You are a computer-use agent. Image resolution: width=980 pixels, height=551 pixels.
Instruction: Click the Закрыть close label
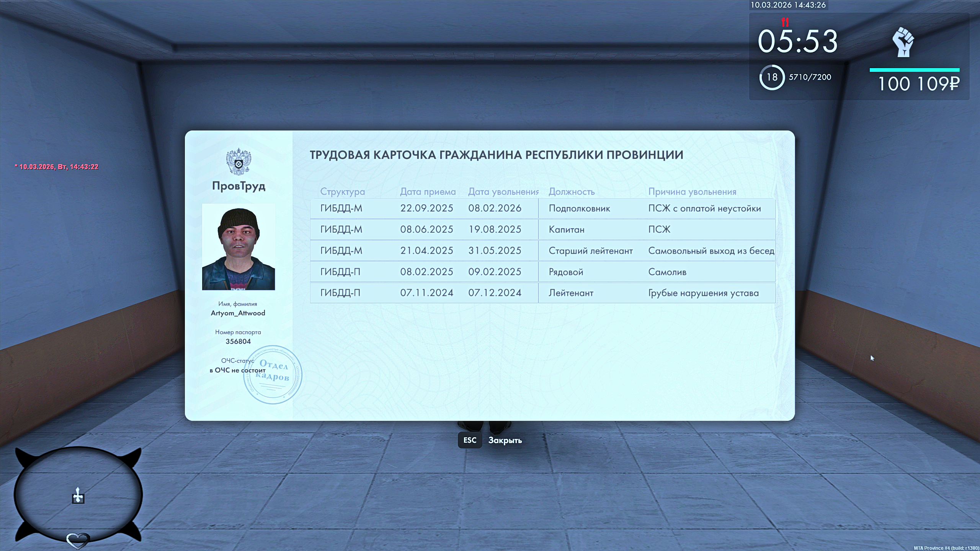[505, 440]
